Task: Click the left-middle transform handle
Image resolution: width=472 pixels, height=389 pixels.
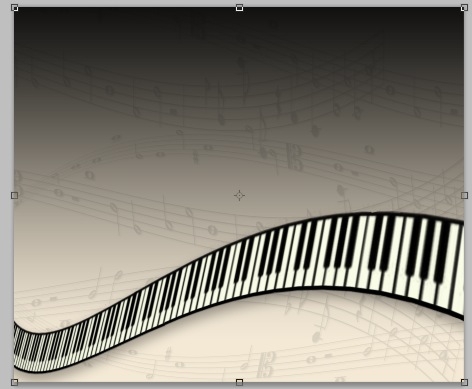Action: 15,195
